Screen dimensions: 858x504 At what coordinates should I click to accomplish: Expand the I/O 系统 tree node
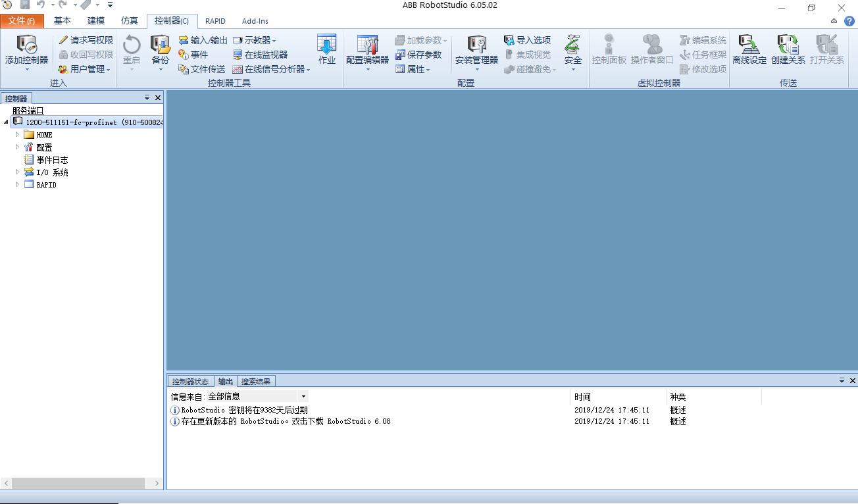coord(16,172)
